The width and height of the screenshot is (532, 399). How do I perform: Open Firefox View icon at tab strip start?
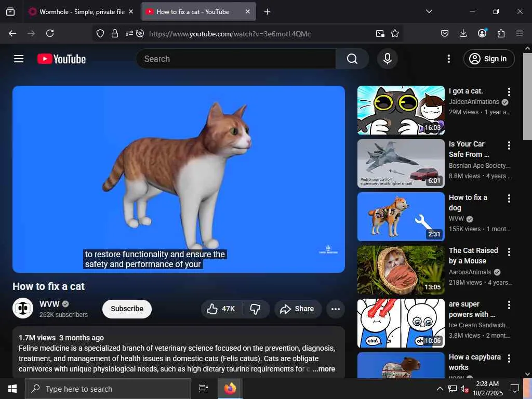[x=10, y=11]
